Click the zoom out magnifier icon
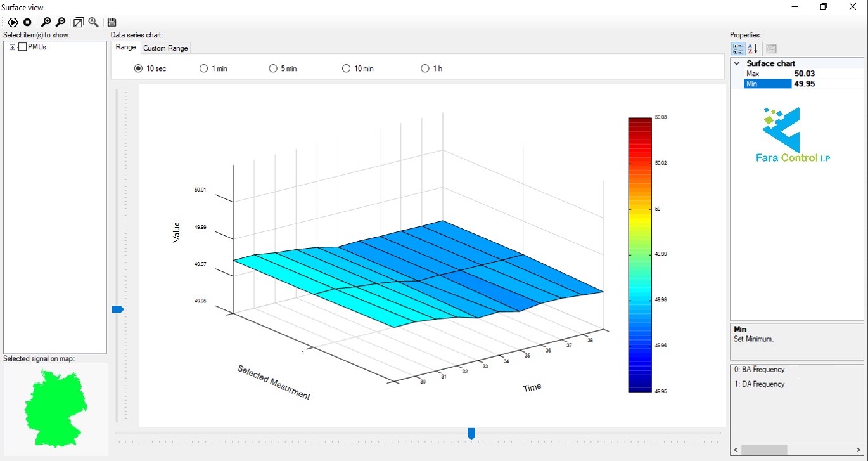Image resolution: width=868 pixels, height=461 pixels. (x=61, y=22)
